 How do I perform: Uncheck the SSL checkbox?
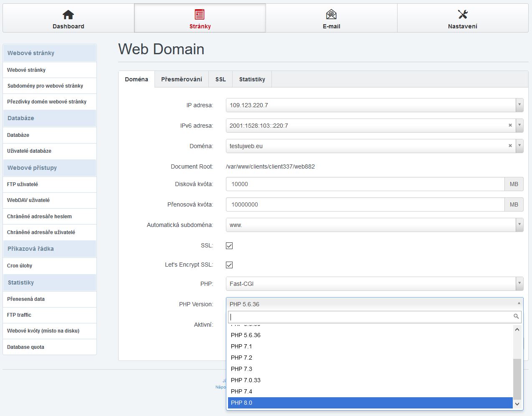click(229, 246)
